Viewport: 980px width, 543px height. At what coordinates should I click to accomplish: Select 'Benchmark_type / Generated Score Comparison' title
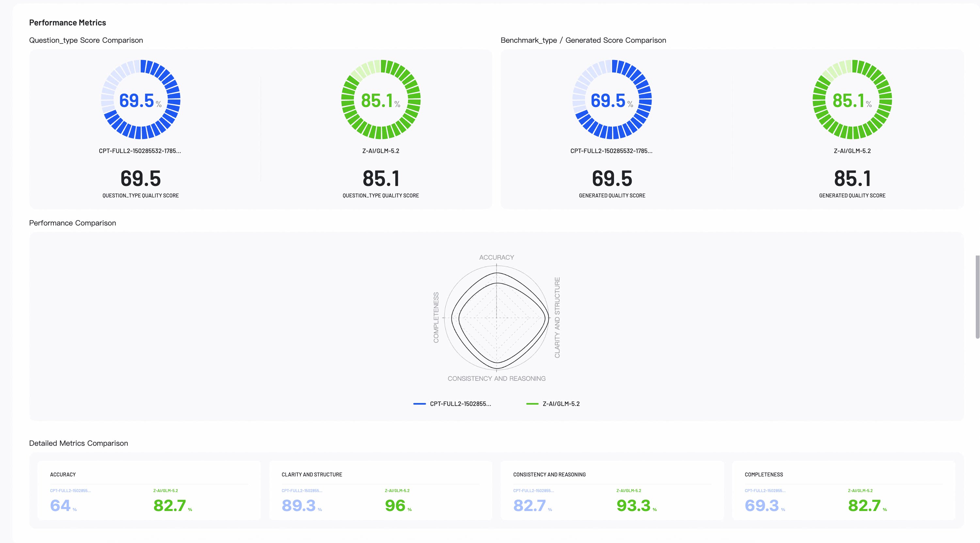click(583, 40)
